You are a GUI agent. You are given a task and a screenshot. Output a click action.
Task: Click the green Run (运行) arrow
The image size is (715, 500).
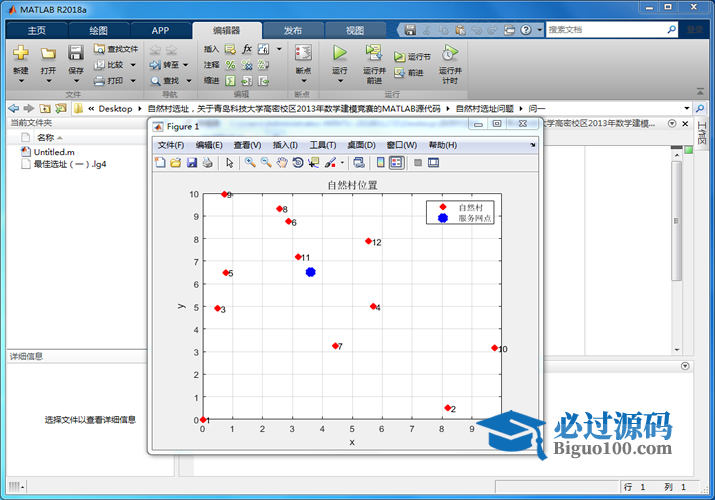(339, 53)
